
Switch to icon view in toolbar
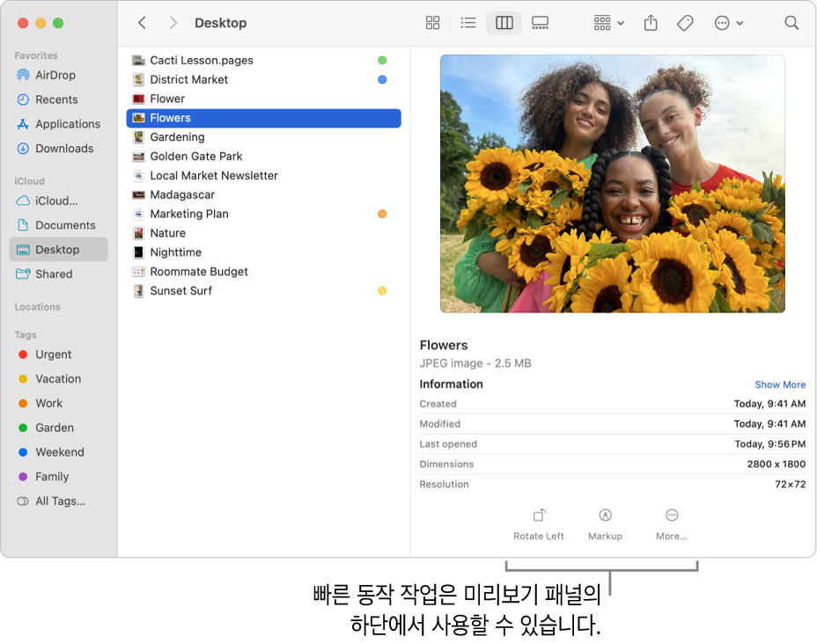[432, 23]
